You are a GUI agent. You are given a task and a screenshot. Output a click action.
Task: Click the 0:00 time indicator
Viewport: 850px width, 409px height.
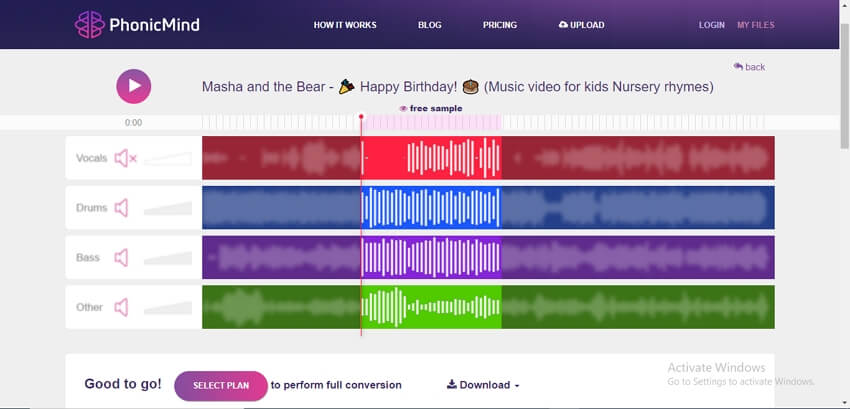[133, 123]
